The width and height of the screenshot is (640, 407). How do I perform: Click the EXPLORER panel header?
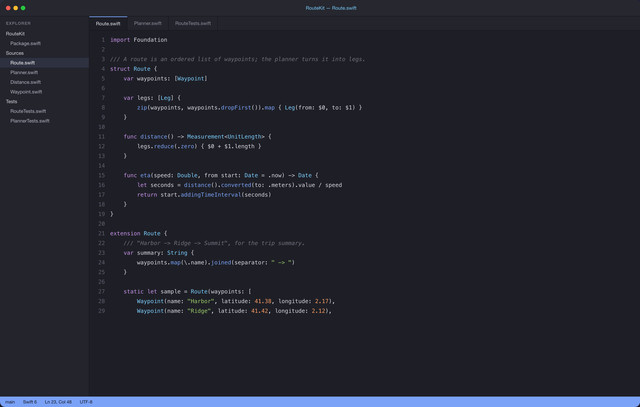pos(18,23)
